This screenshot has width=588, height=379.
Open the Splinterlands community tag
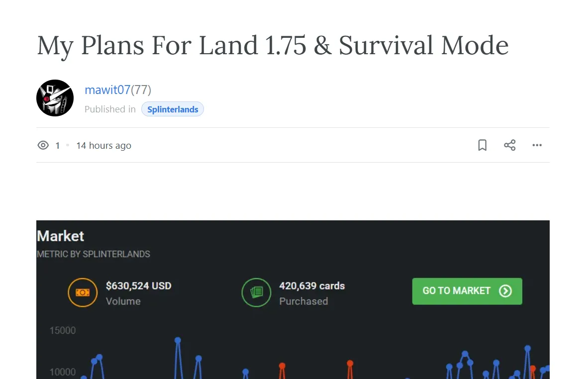[x=173, y=109]
